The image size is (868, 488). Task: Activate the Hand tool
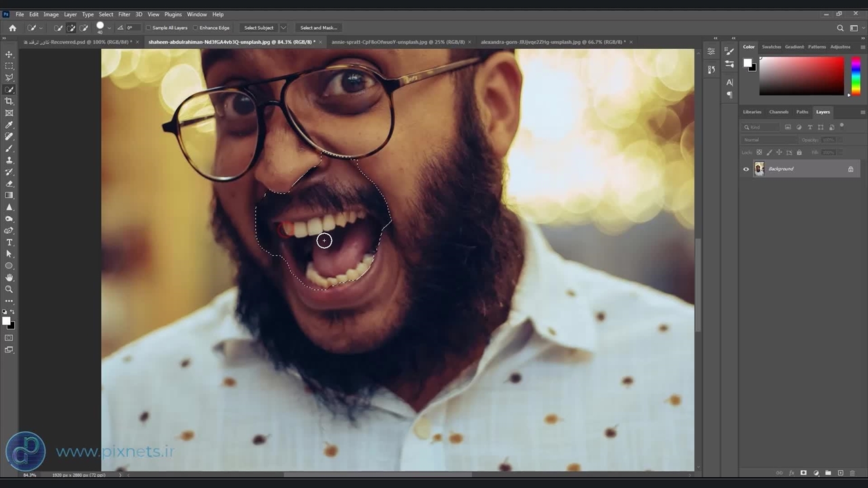click(x=9, y=277)
